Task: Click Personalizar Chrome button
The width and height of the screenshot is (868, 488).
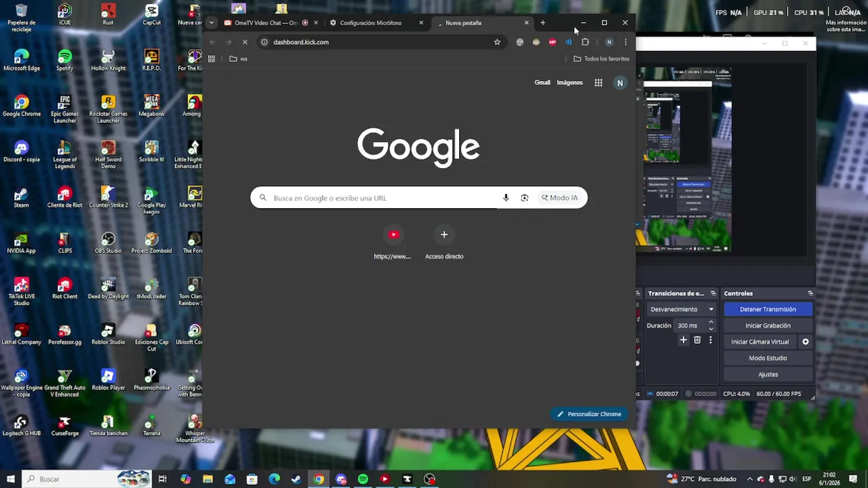Action: click(x=589, y=414)
